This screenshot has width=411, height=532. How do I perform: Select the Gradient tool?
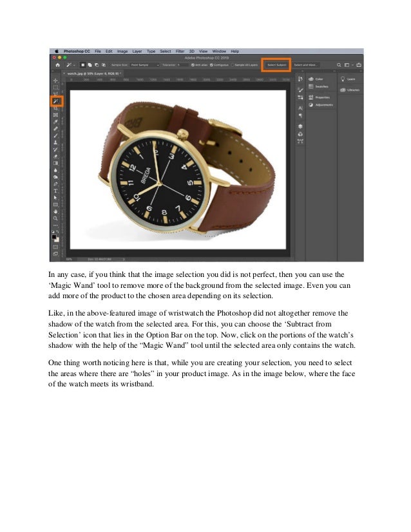point(55,163)
